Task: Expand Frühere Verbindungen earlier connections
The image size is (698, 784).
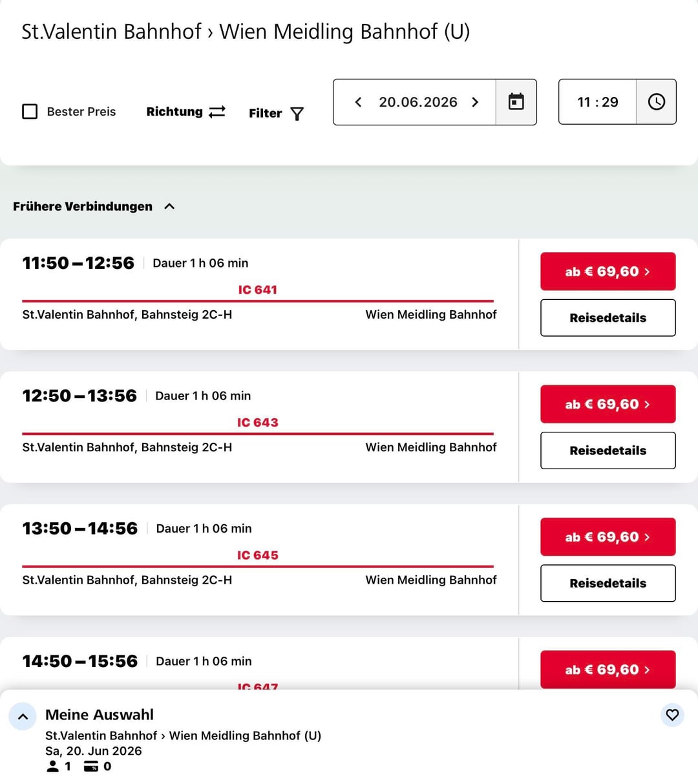Action: point(94,207)
